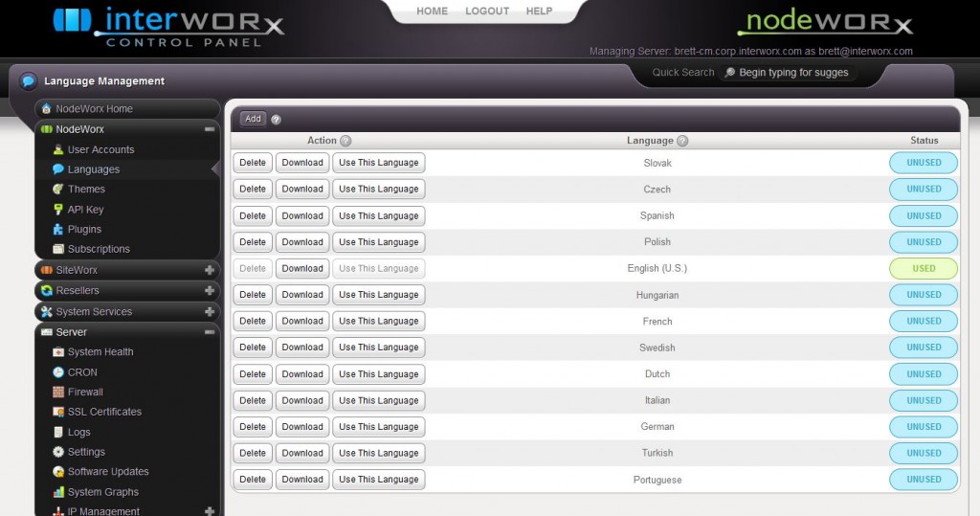Click the User Accounts person icon
The image size is (980, 516).
click(58, 149)
